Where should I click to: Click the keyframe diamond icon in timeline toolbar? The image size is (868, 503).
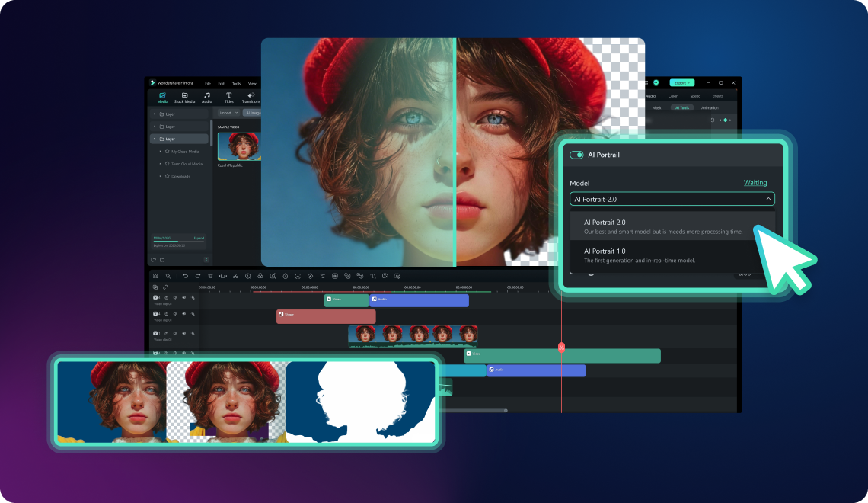click(310, 276)
